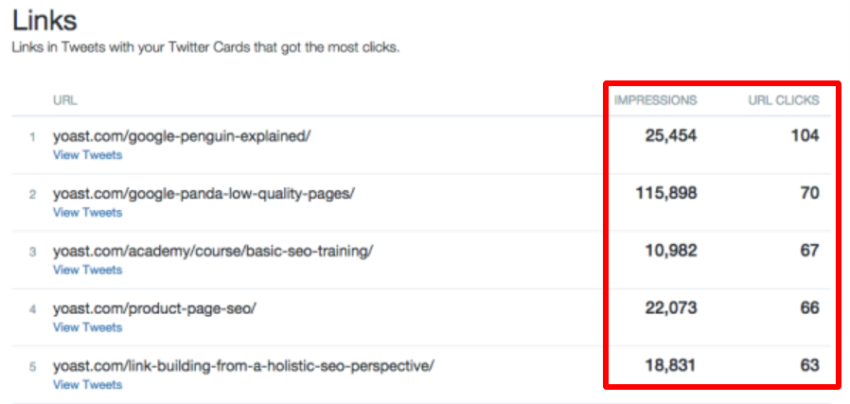View Tweets for the basic-seo-training link
The width and height of the screenshot is (850, 404).
click(87, 270)
